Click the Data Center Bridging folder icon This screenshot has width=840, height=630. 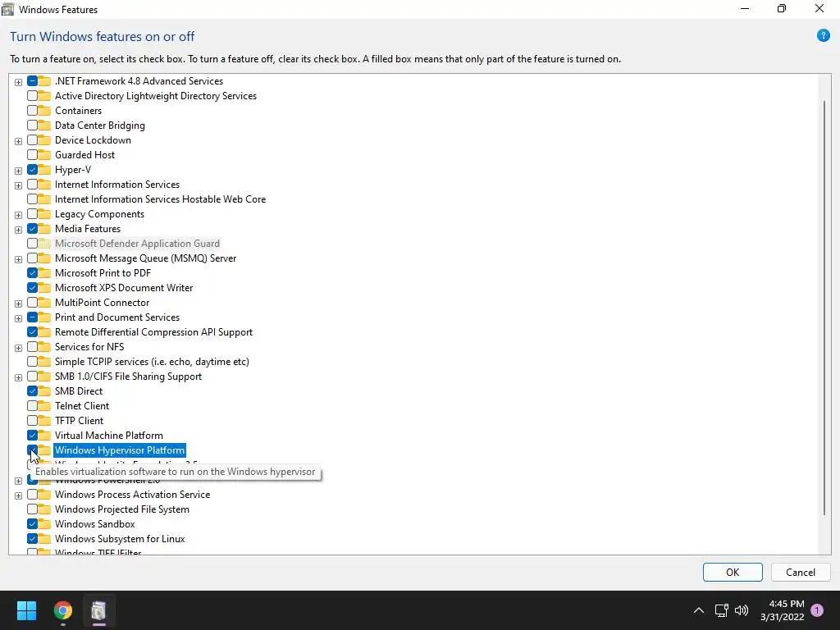44,126
